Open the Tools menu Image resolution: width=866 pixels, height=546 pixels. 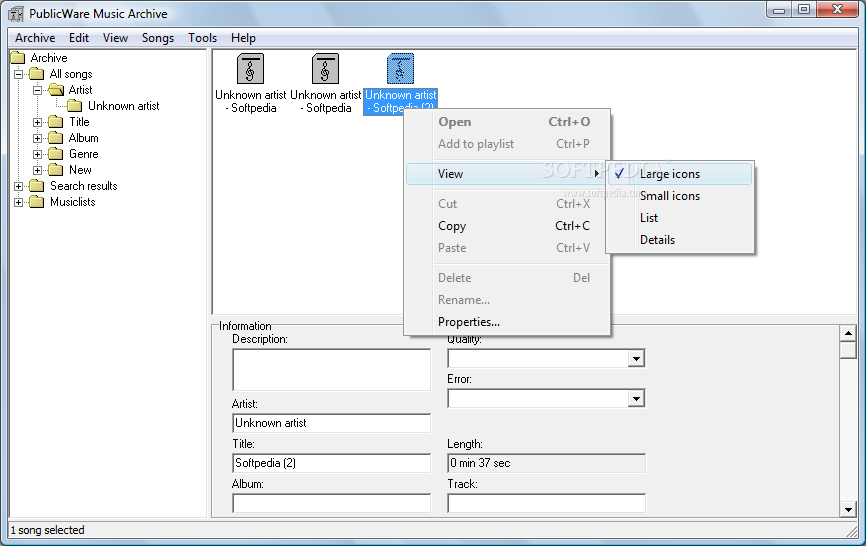tap(202, 38)
